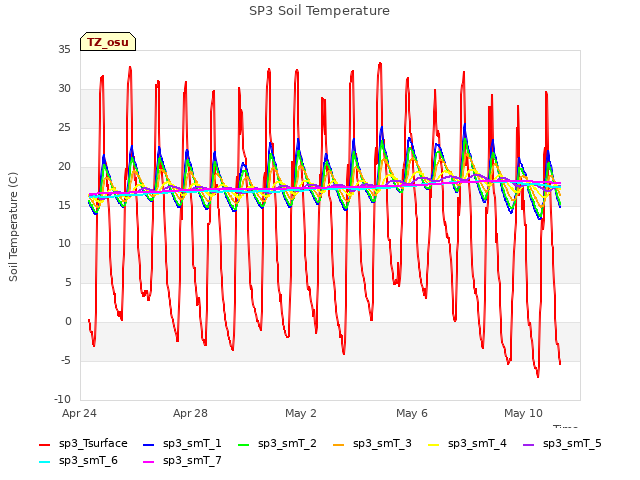The height and width of the screenshot is (480, 640).
Task: Click the 0 y-axis tick label
Action: click(x=68, y=322)
